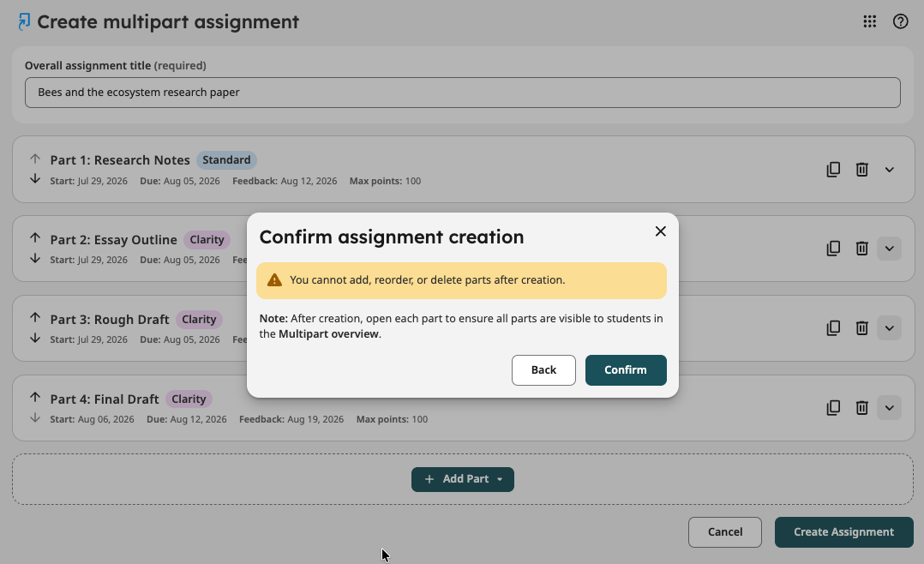Click the Clarity badge on Part 3
Image resolution: width=924 pixels, height=564 pixels.
pos(199,319)
